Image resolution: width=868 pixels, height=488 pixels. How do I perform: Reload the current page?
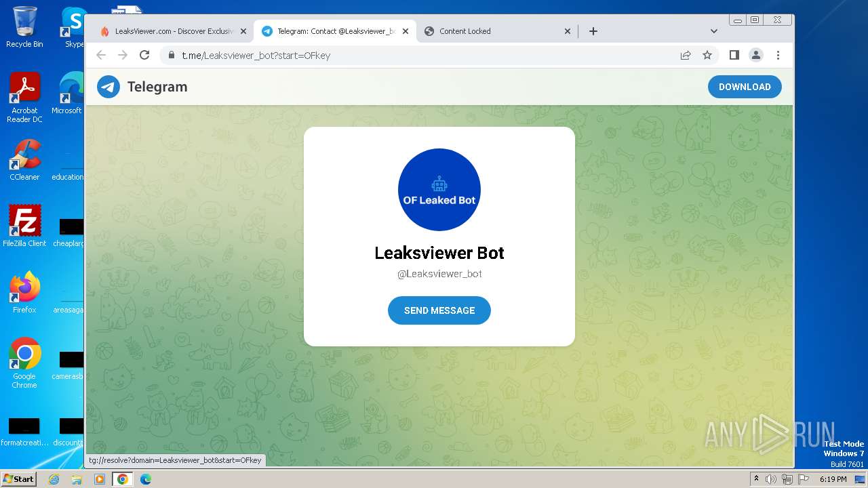click(144, 55)
